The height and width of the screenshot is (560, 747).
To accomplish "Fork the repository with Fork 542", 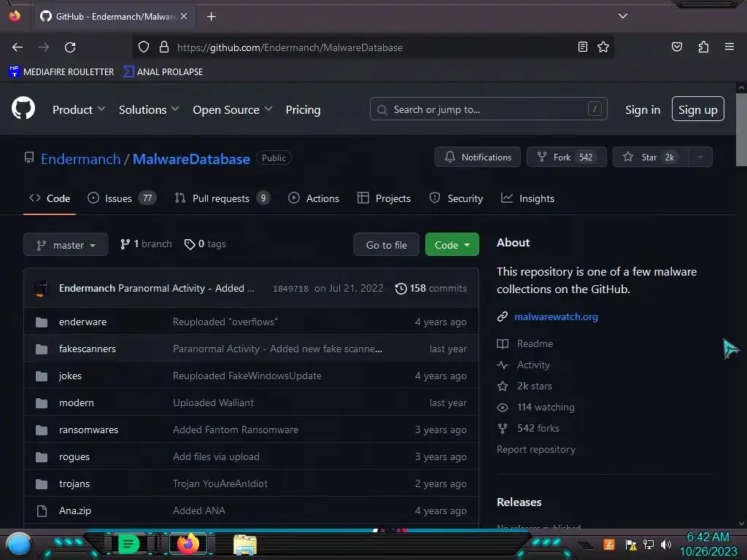I will coord(566,157).
